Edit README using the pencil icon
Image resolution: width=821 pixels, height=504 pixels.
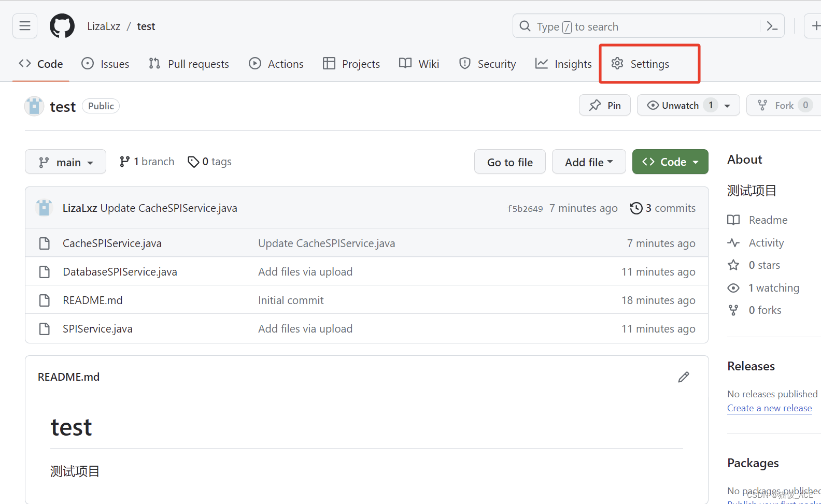point(684,377)
